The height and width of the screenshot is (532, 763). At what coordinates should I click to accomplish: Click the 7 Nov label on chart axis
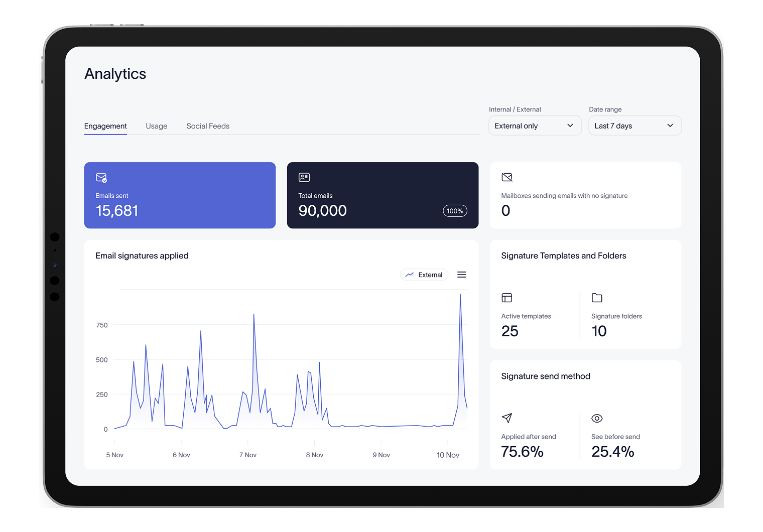[x=248, y=455]
